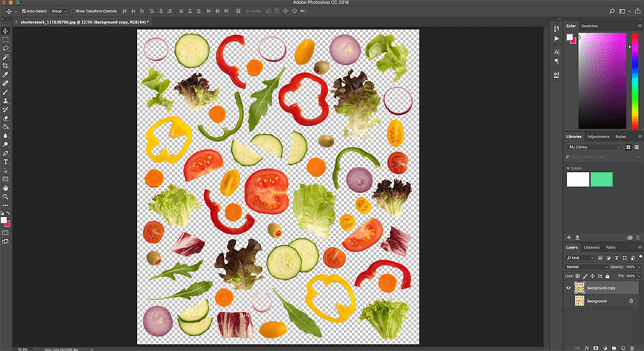The height and width of the screenshot is (351, 644).
Task: Activate the Zoom tool in toolbar
Action: pos(6,197)
